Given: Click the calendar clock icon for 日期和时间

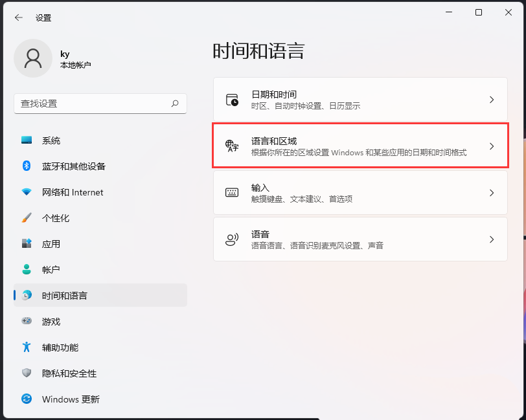Looking at the screenshot, I should coord(232,100).
